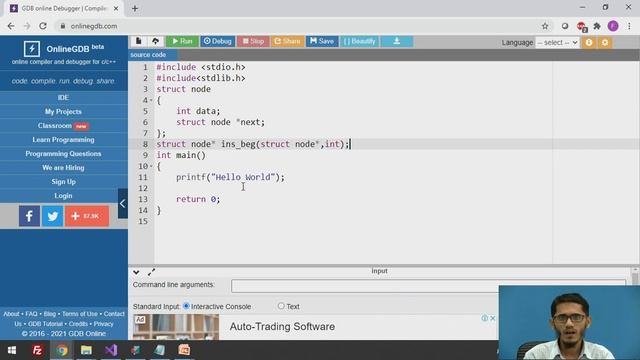Create a new file with the document icon
Screen dimensions: 640x360
point(138,41)
